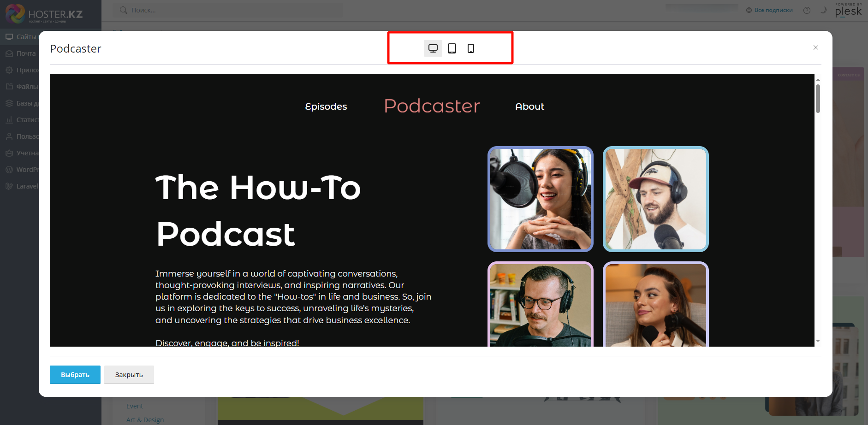Select Art & Design category link

(145, 420)
